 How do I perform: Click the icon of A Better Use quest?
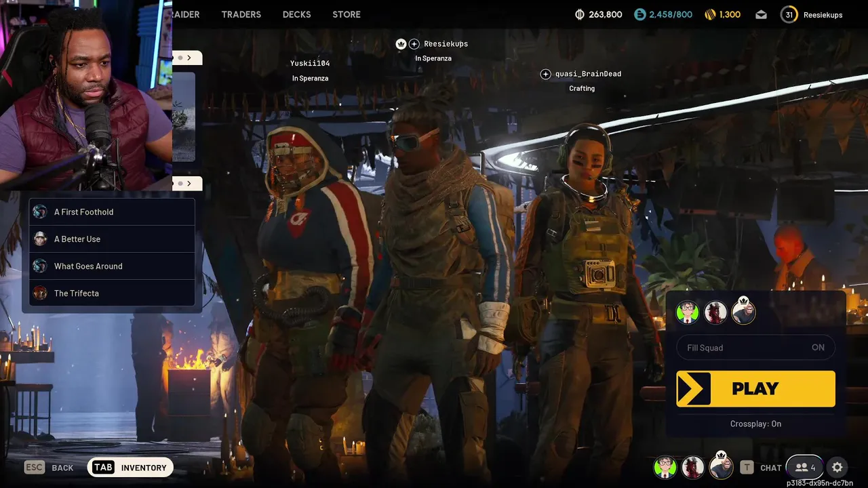tap(40, 239)
